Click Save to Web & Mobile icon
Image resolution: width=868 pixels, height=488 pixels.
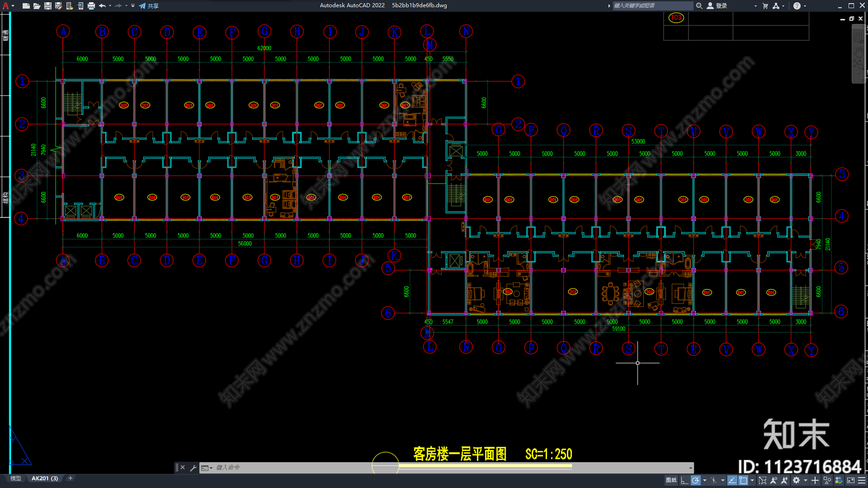point(80,6)
